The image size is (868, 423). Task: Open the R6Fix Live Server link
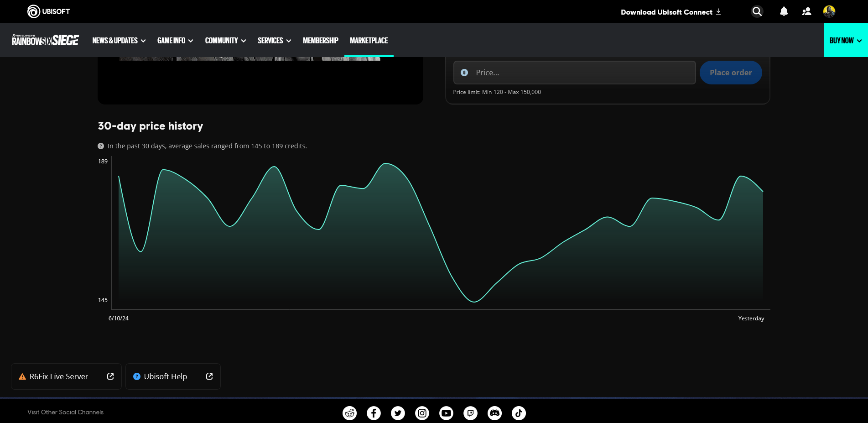(66, 376)
